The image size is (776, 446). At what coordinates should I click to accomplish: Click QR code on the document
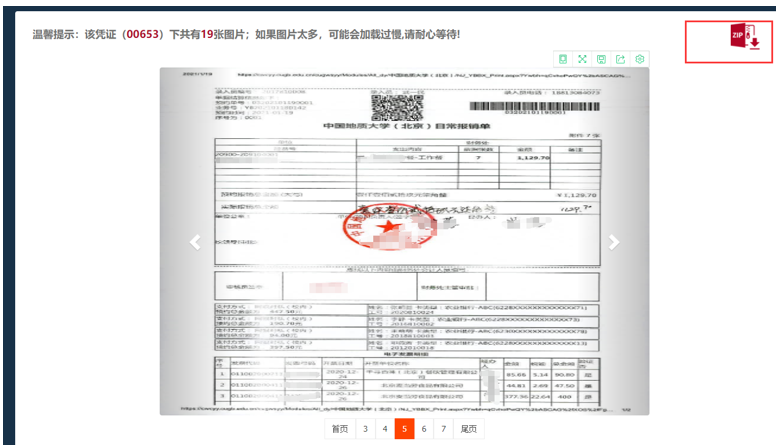tap(397, 107)
